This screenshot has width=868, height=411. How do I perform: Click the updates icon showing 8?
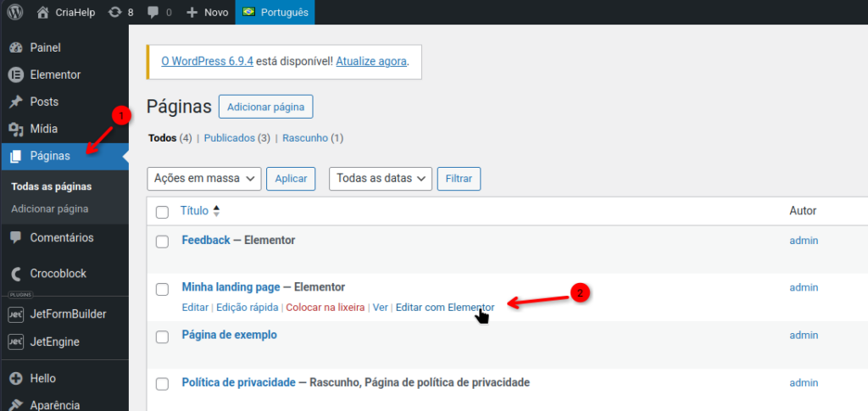[114, 13]
